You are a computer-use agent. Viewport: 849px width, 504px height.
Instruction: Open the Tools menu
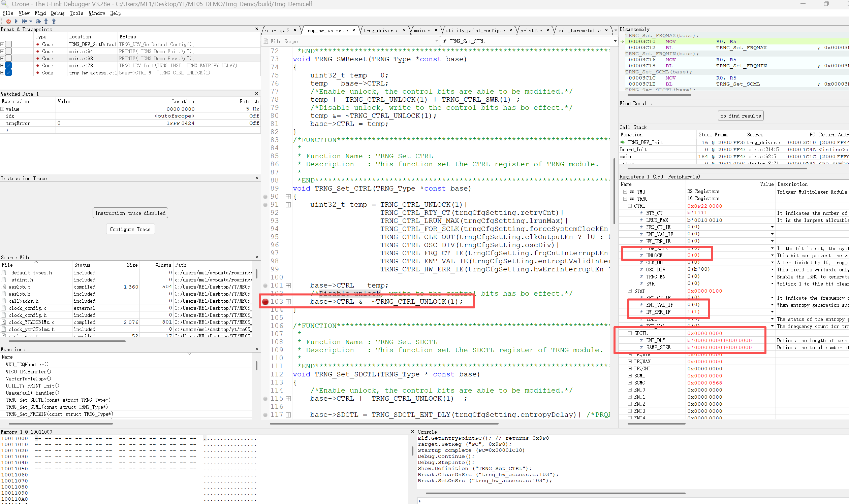pos(76,13)
